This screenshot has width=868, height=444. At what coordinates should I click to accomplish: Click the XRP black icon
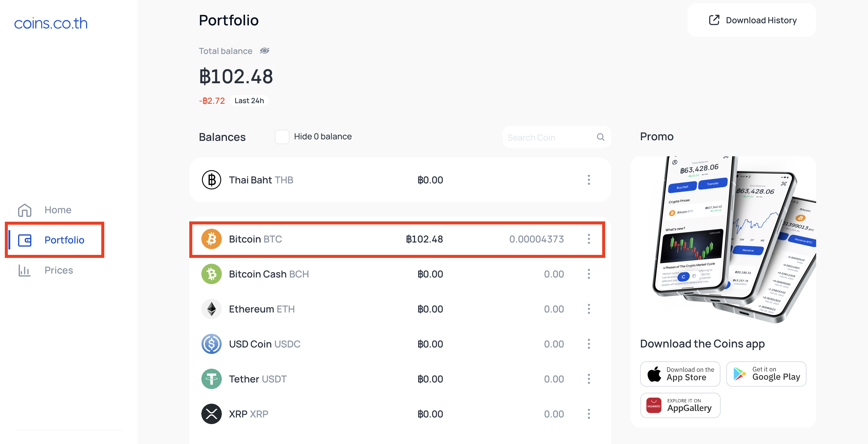click(211, 414)
